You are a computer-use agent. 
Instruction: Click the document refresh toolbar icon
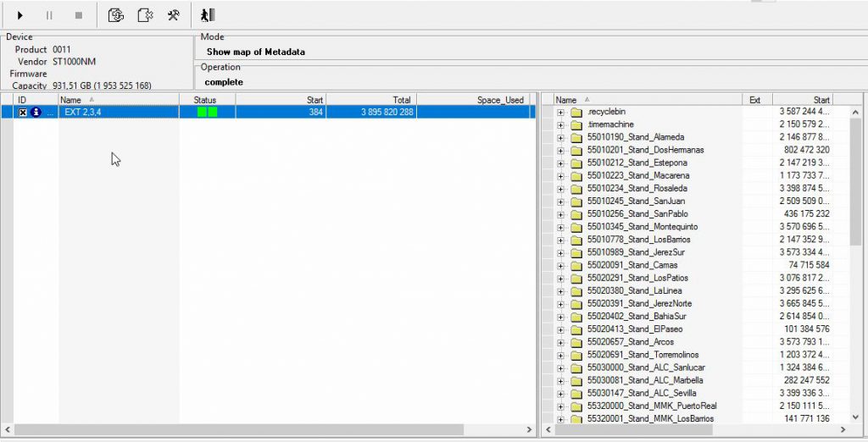tap(116, 15)
